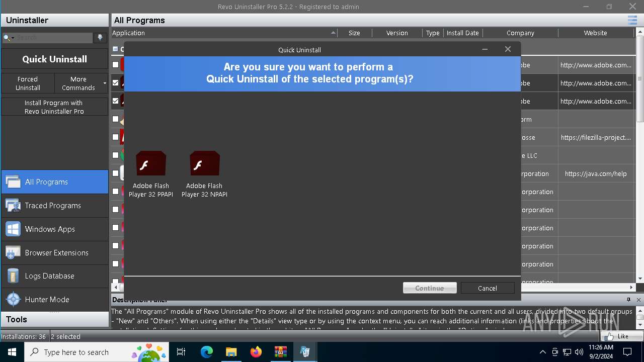Click the Description Panel scroll-down arrow
644x362 pixels.
pos(640,326)
